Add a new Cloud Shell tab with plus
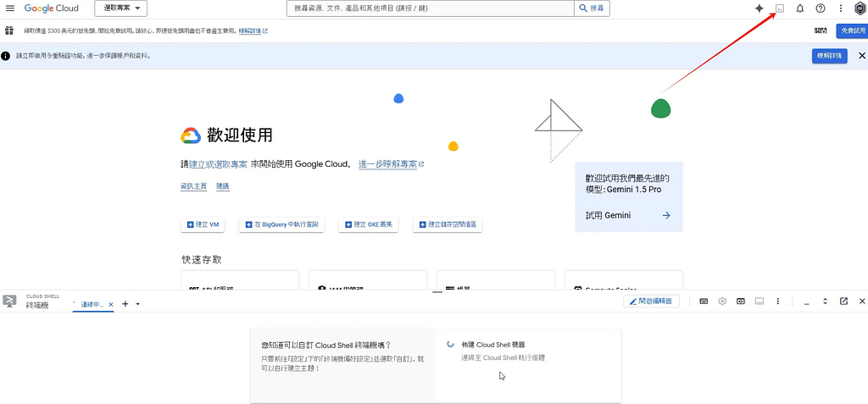Image resolution: width=868 pixels, height=404 pixels. [x=125, y=304]
